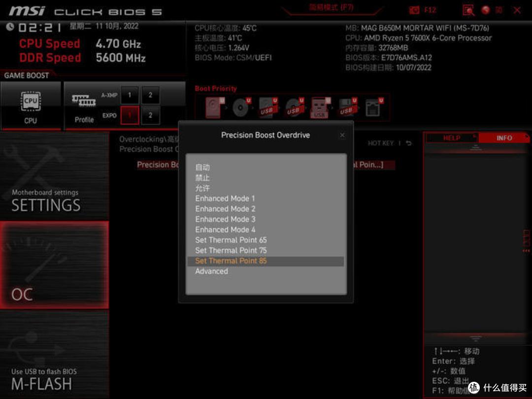Select Set Thermal Point 75
This screenshot has height=399, width=532.
[x=231, y=250]
